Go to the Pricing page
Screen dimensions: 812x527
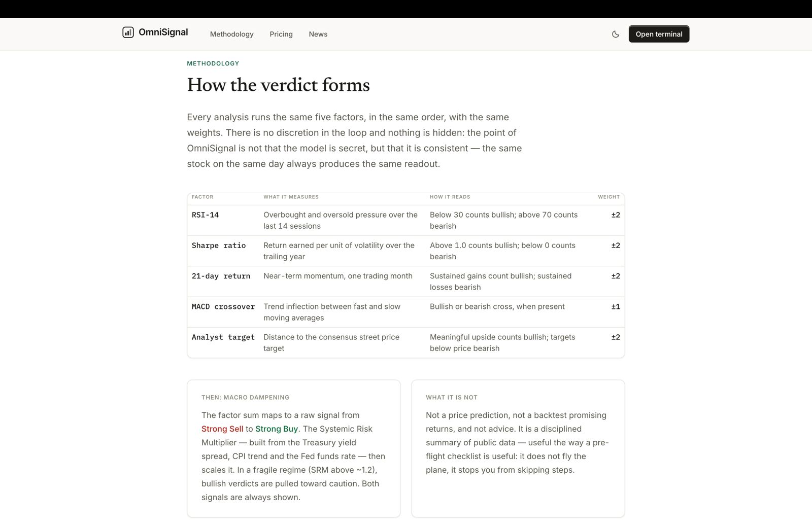[x=281, y=34]
